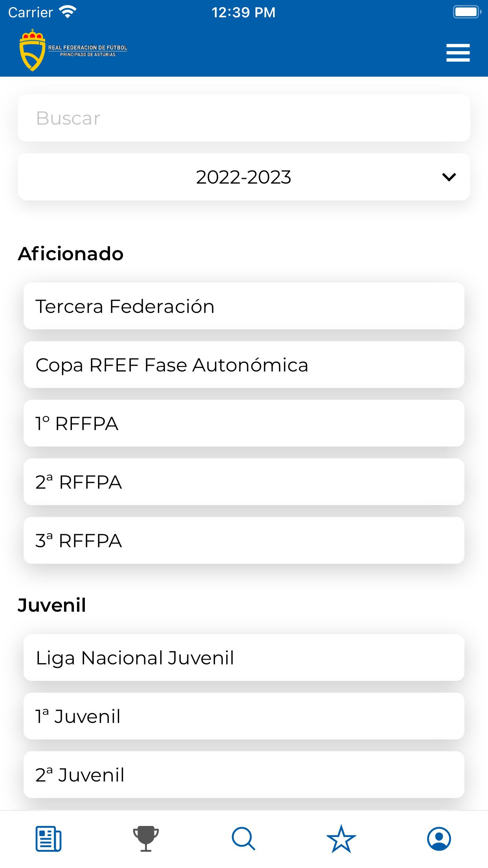
Task: Select Copa RFEF Fase Autonómica
Action: click(x=244, y=365)
